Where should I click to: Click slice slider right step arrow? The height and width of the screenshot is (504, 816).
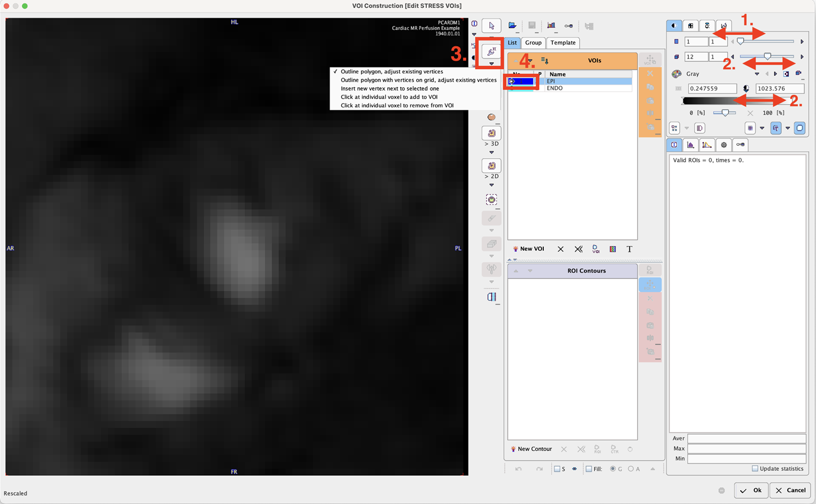(802, 42)
